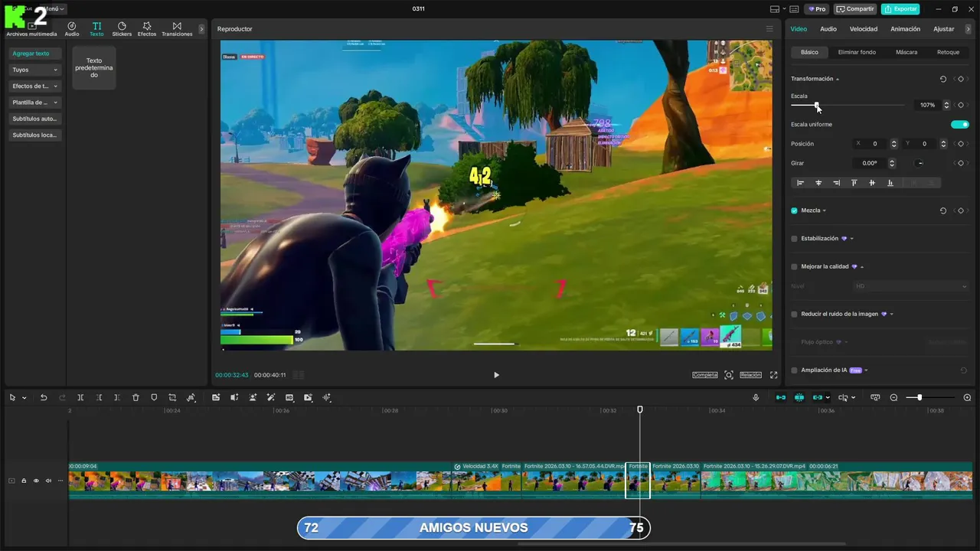Screen dimensions: 980x551
Task: Switch to the Velocidad tab
Action: (864, 29)
